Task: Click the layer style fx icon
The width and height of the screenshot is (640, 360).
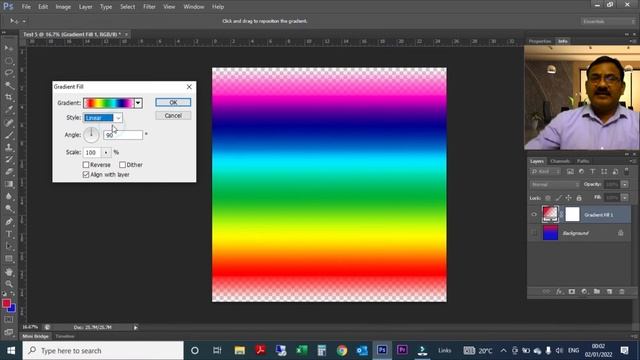Action: click(x=559, y=291)
